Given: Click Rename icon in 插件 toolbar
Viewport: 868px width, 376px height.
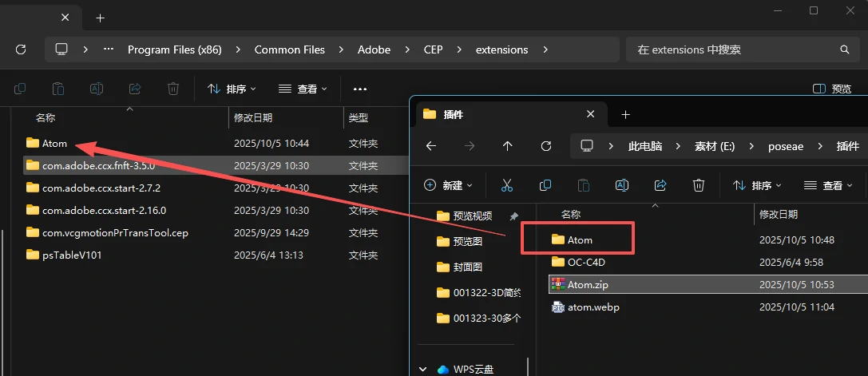Looking at the screenshot, I should [622, 185].
